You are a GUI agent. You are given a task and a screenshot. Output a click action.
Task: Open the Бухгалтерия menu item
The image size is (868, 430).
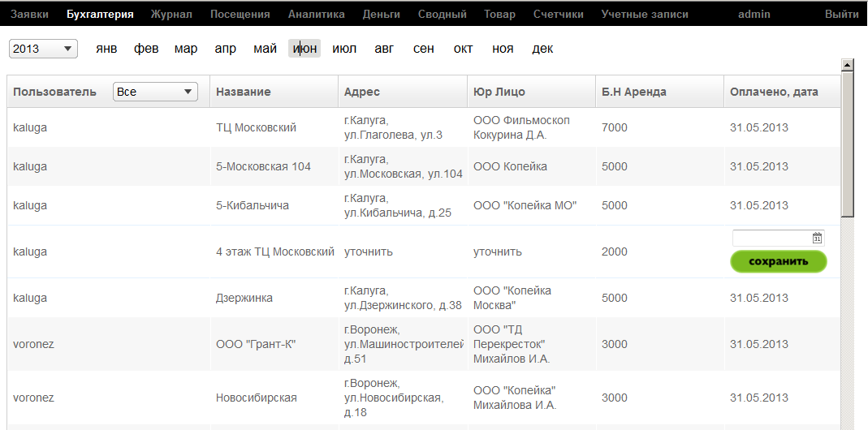100,15
